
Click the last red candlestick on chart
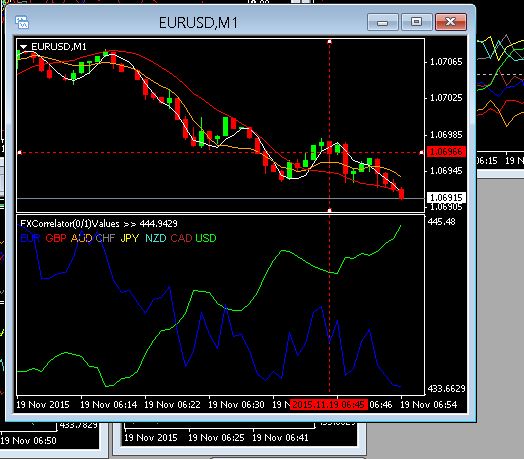(401, 194)
